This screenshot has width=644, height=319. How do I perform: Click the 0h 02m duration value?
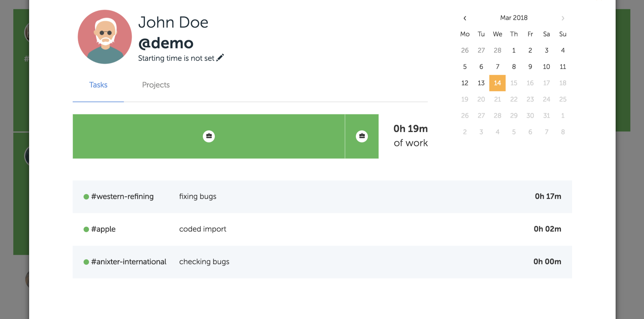tap(547, 229)
